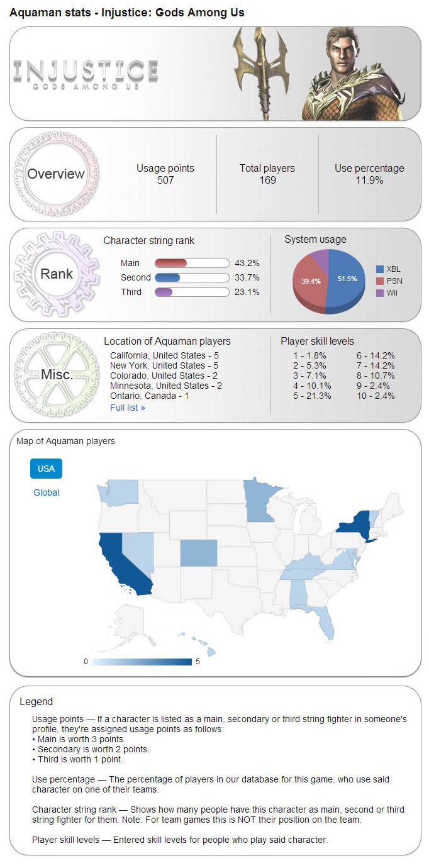Click the Misc. gear wheel badge
The image size is (429, 868).
pos(56,375)
